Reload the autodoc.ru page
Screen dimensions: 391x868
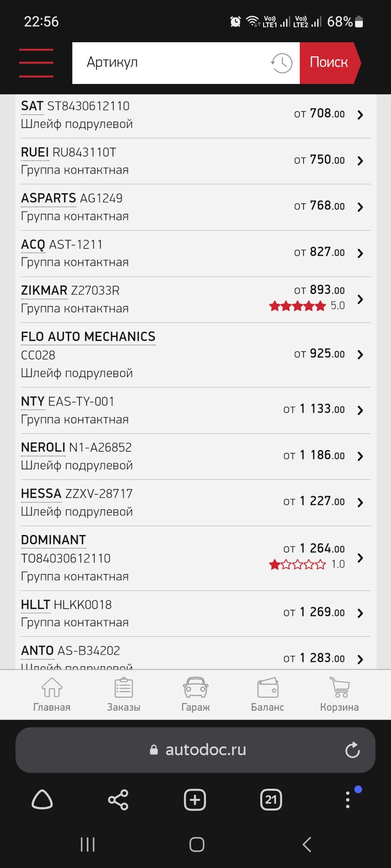[352, 750]
